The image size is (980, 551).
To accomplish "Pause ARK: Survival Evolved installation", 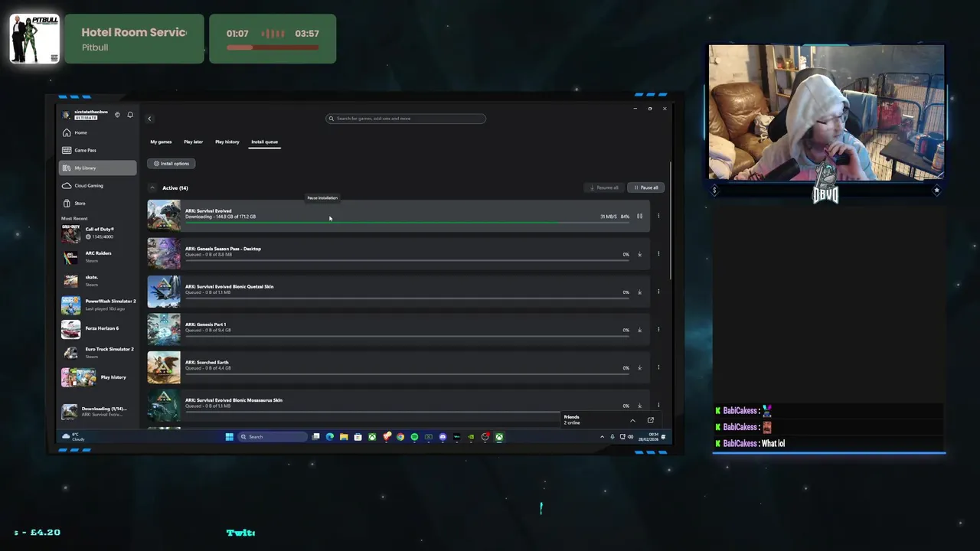I will tap(640, 217).
